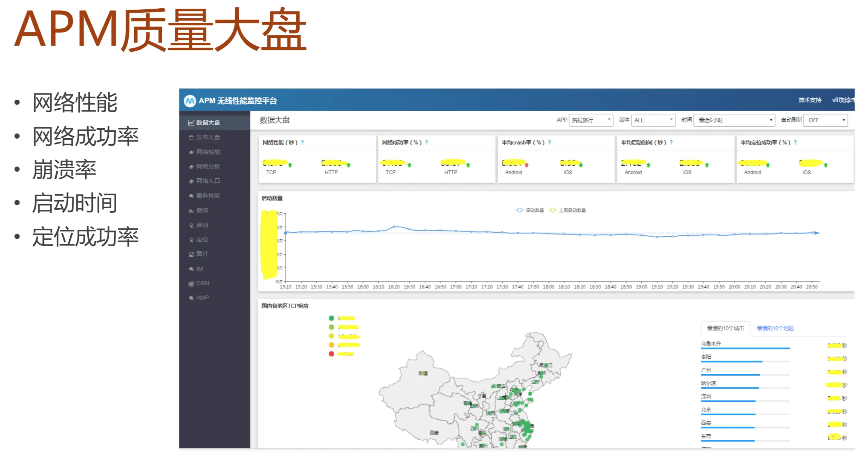
Task: Expand the 时间 最近6小时 dropdown
Action: pos(734,120)
